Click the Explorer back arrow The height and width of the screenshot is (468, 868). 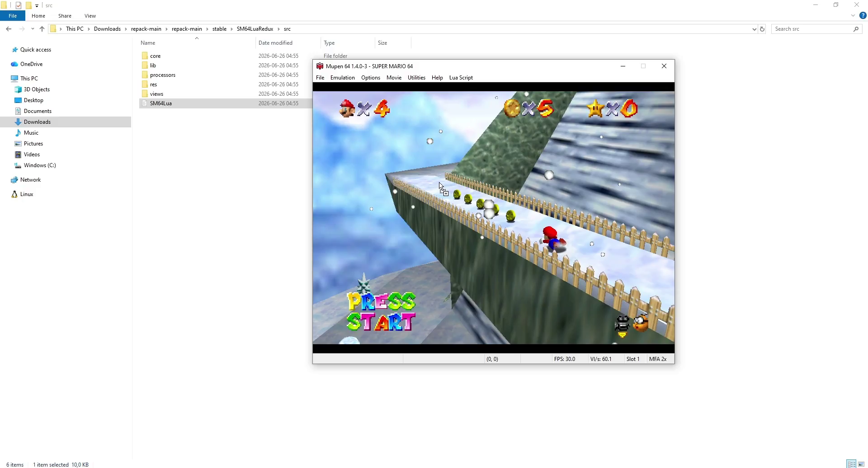tap(9, 29)
